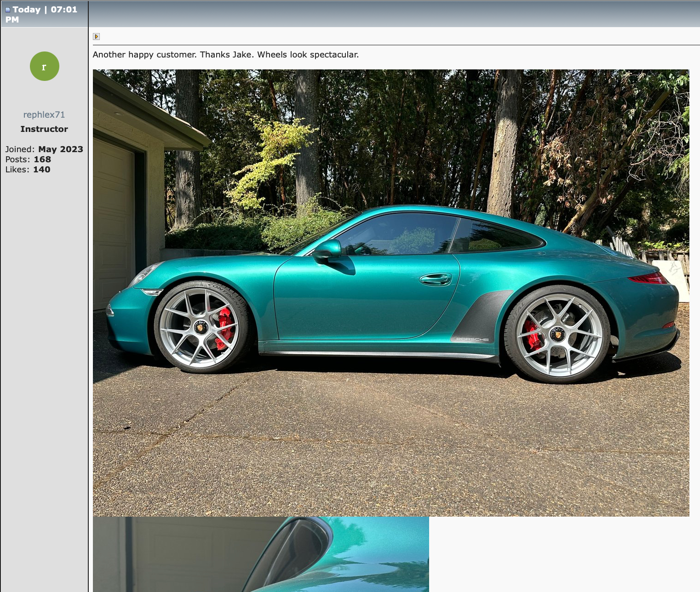Click the yellow arrow icon above the post text
The width and height of the screenshot is (700, 592).
click(x=96, y=37)
